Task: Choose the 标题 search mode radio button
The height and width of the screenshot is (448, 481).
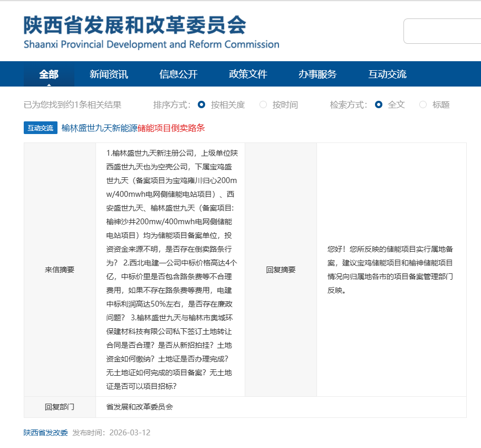Action: pos(423,104)
